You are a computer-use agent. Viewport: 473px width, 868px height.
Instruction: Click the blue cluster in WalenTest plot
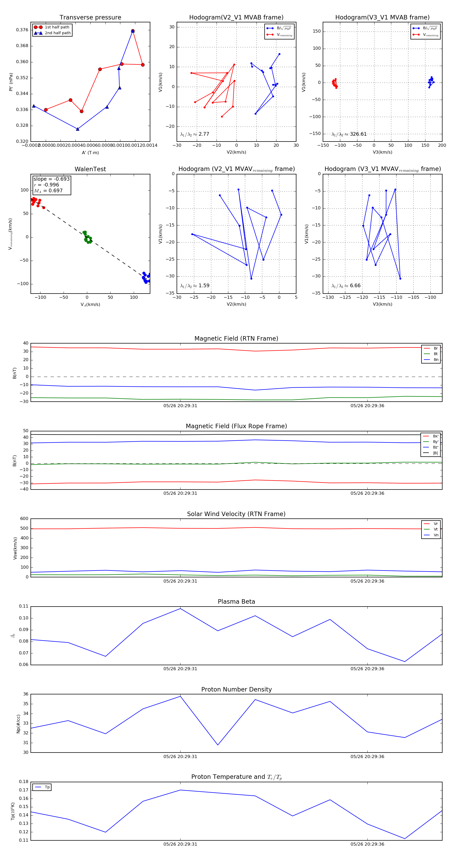pos(146,278)
